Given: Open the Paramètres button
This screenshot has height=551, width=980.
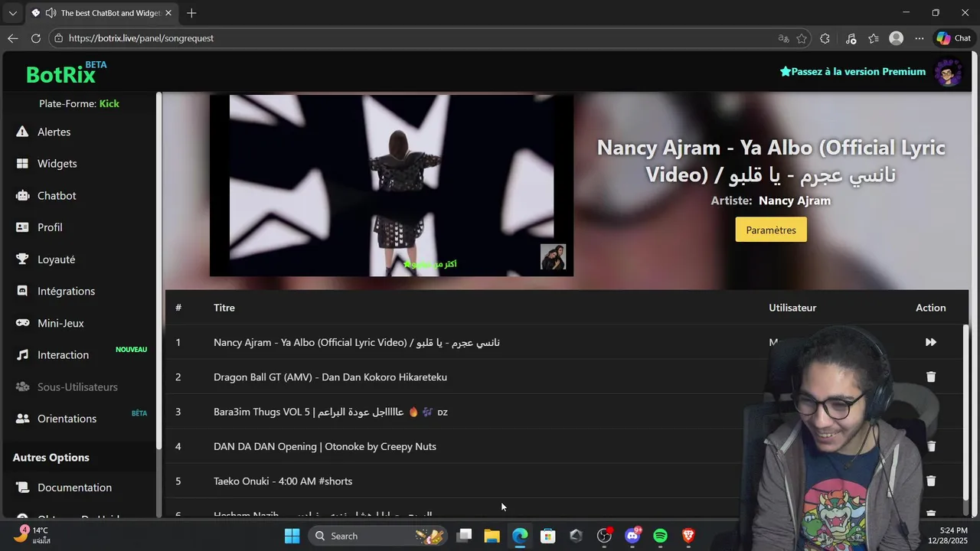Looking at the screenshot, I should [x=771, y=230].
